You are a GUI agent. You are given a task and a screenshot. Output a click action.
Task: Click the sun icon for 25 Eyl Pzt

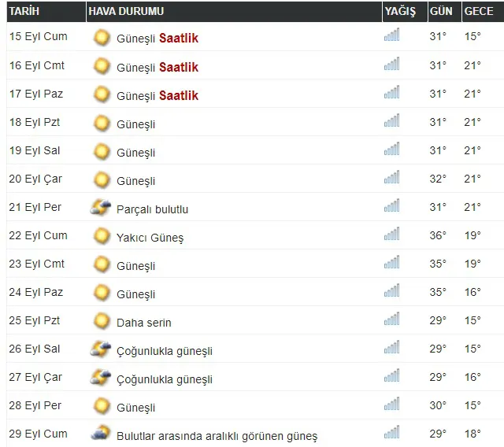coord(101,321)
